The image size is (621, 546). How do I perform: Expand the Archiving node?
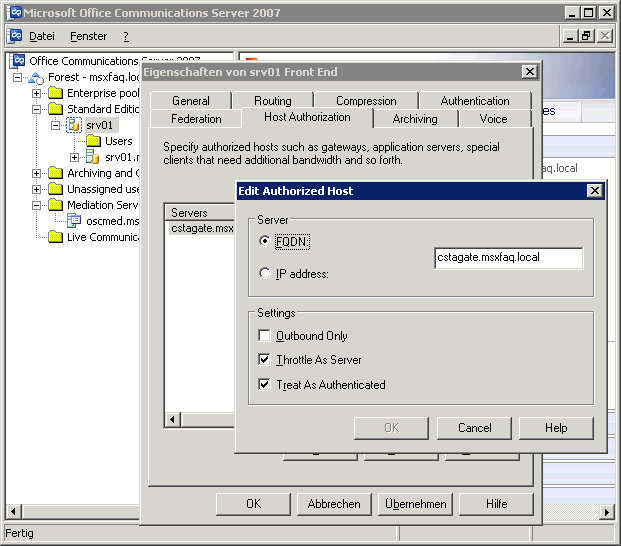[x=36, y=173]
